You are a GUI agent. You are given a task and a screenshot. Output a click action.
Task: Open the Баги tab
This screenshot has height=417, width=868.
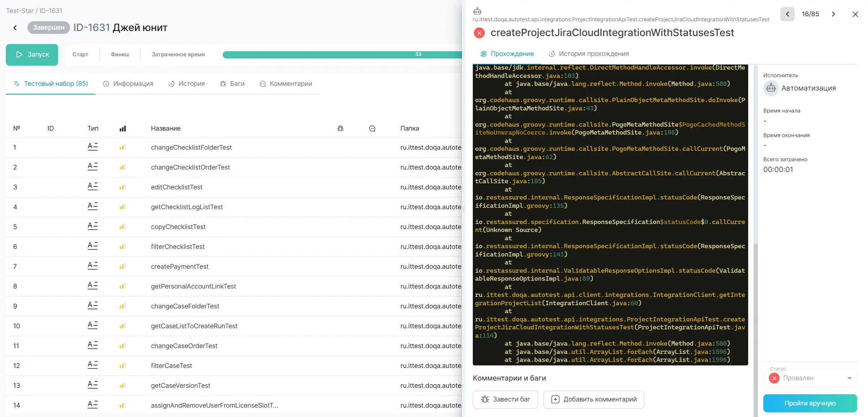(232, 84)
